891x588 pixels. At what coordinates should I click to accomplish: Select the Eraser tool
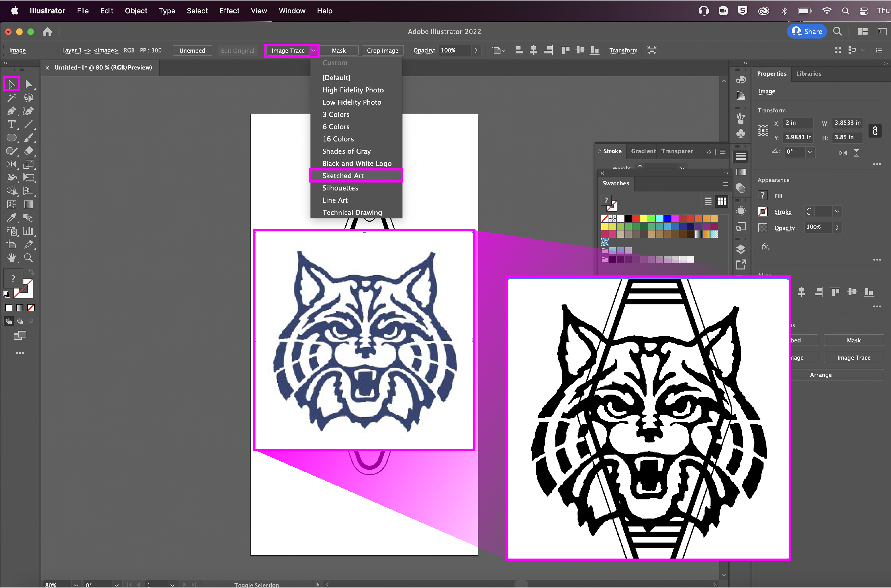point(29,151)
